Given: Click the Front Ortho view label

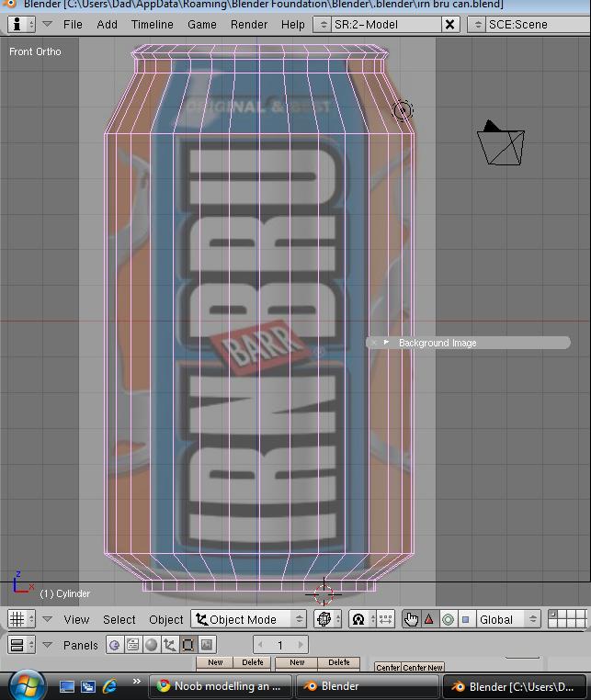Looking at the screenshot, I should (35, 51).
